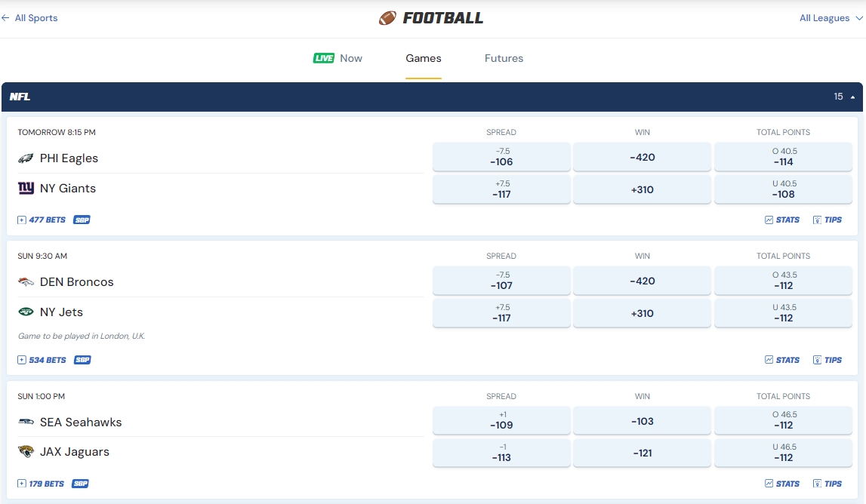
Task: Select Over 46.5 total for Seahawks-Jaguars
Action: [x=783, y=420]
